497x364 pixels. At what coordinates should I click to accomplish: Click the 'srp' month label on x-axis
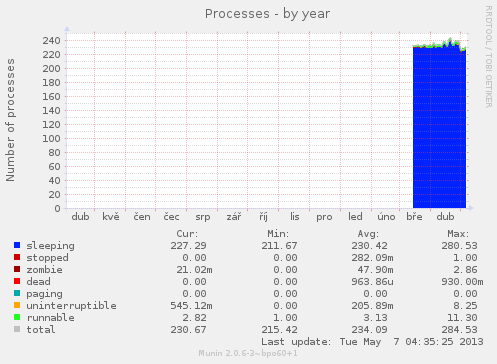203,217
